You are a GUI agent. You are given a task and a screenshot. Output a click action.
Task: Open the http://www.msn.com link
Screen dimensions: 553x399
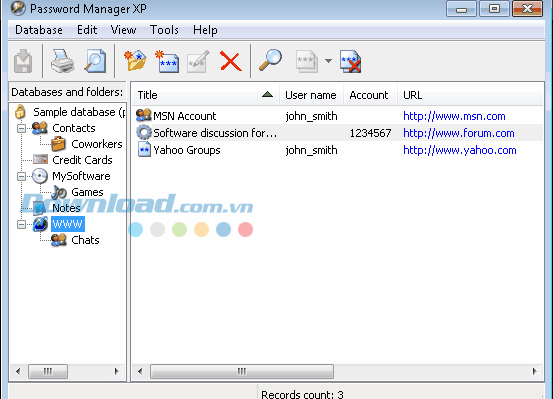tap(454, 116)
